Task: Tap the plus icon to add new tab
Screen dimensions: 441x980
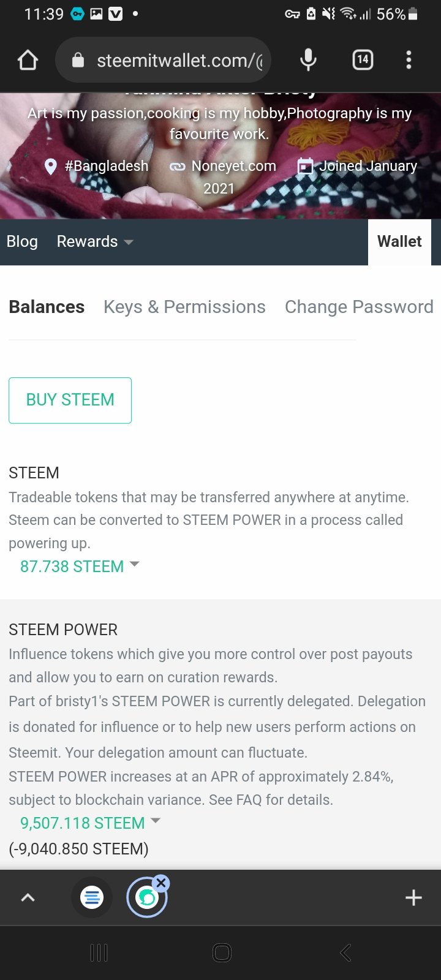Action: 413,898
